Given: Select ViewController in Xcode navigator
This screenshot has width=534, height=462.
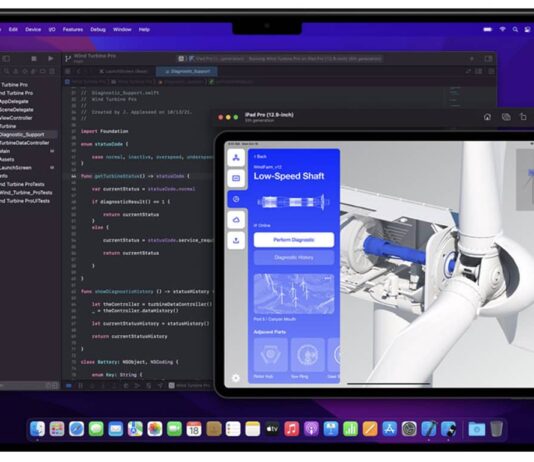Looking at the screenshot, I should (16, 118).
